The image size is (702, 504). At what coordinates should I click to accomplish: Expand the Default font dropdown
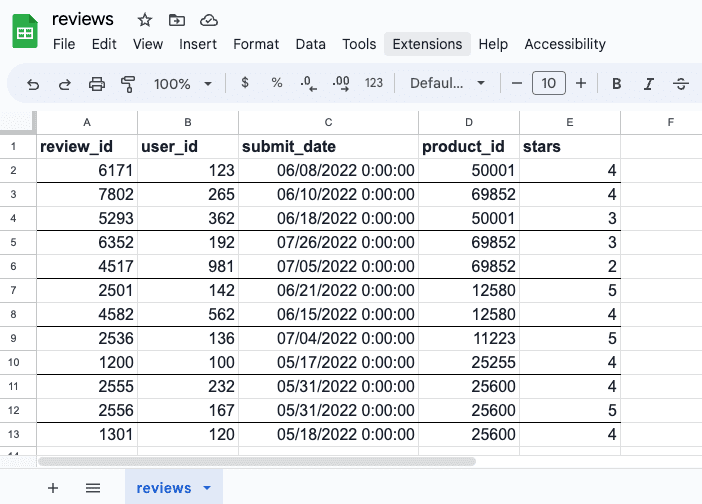tap(447, 84)
